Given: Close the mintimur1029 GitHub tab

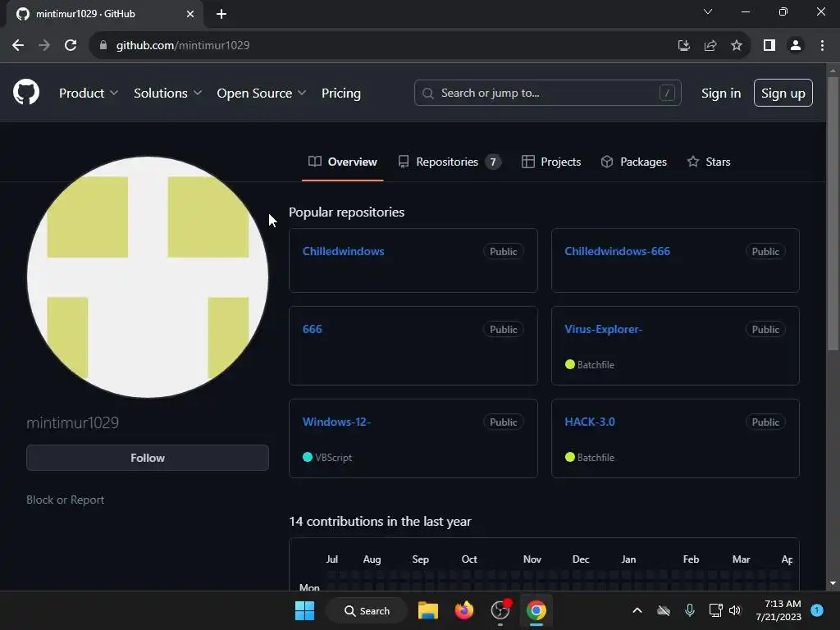Looking at the screenshot, I should (x=189, y=14).
